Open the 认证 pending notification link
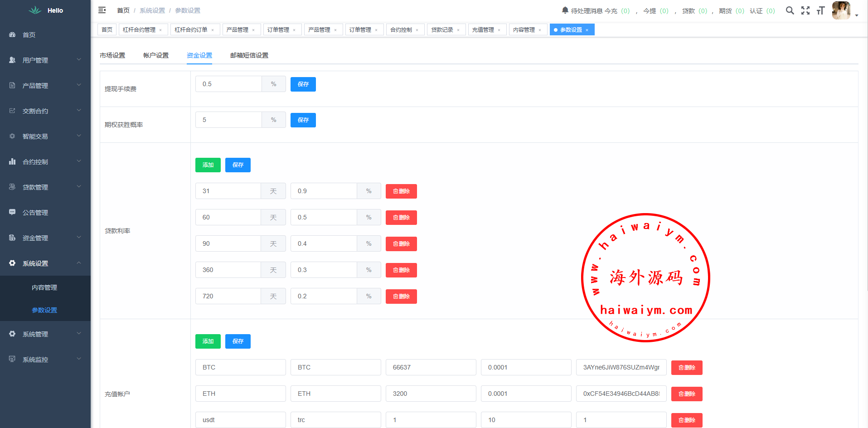This screenshot has width=868, height=428. pos(762,11)
